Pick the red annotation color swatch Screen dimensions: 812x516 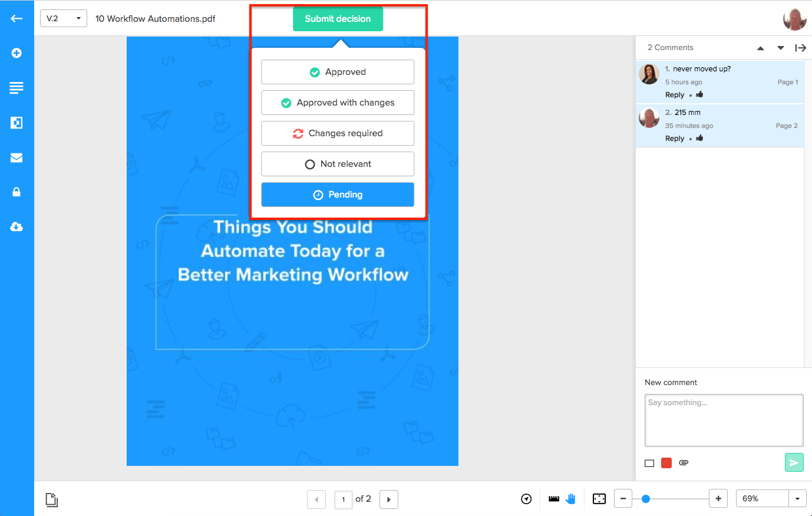click(x=666, y=463)
